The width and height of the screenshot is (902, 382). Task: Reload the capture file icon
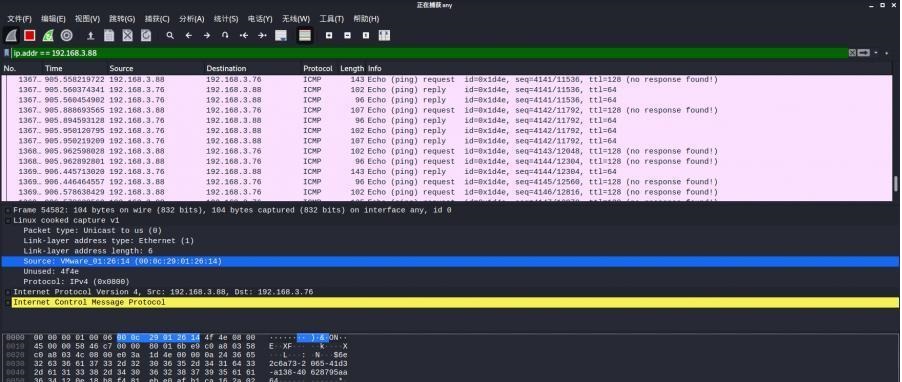pos(146,36)
